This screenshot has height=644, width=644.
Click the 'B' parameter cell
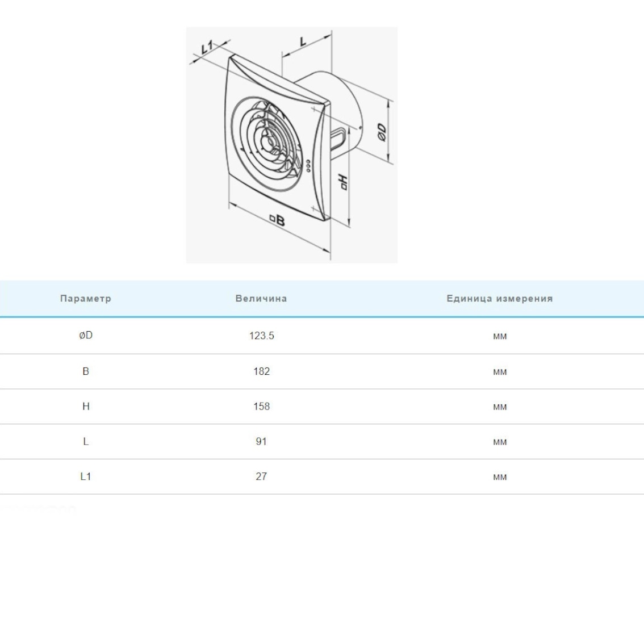86,371
